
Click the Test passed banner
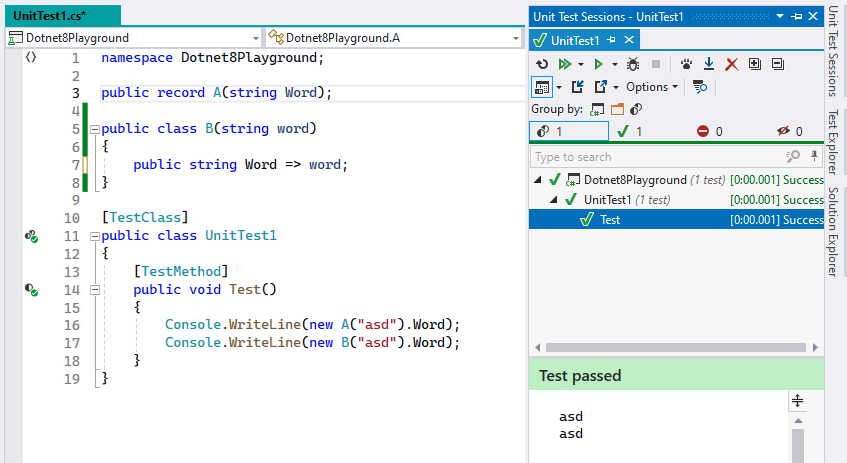[676, 375]
